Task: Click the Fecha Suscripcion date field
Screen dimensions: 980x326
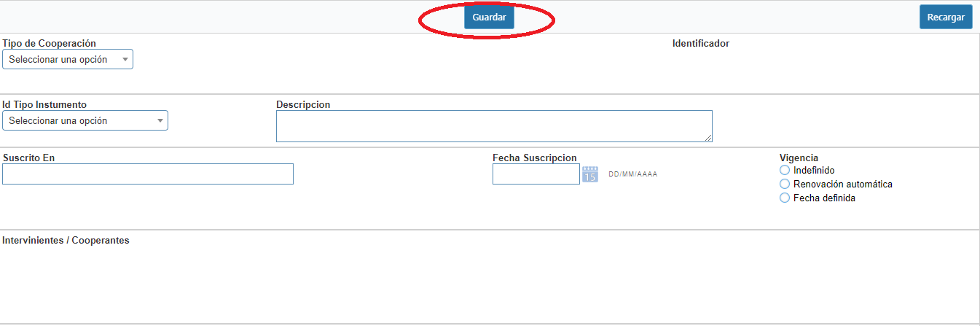Action: tap(536, 174)
